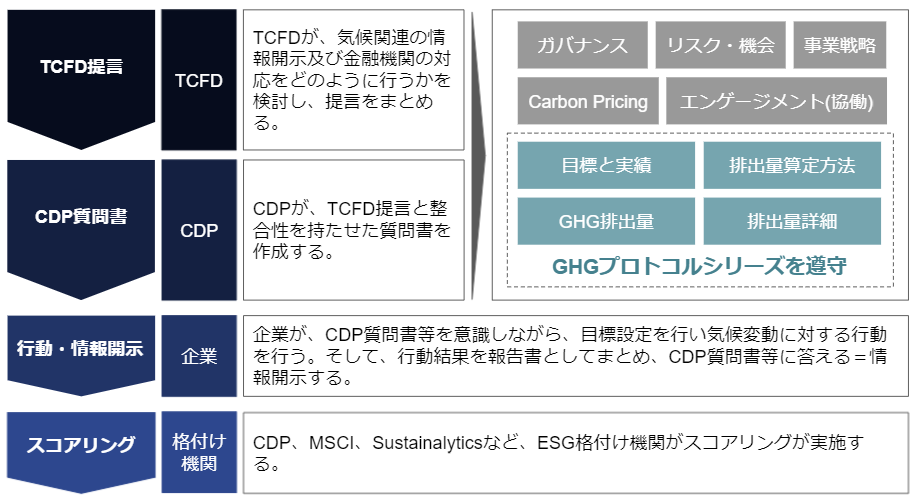
Task: Click the エンゲージメント(協働) box
Action: pos(776,101)
